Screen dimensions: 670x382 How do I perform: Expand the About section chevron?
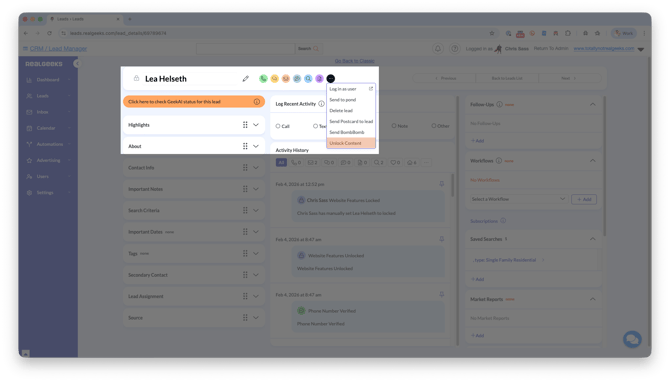[256, 146]
